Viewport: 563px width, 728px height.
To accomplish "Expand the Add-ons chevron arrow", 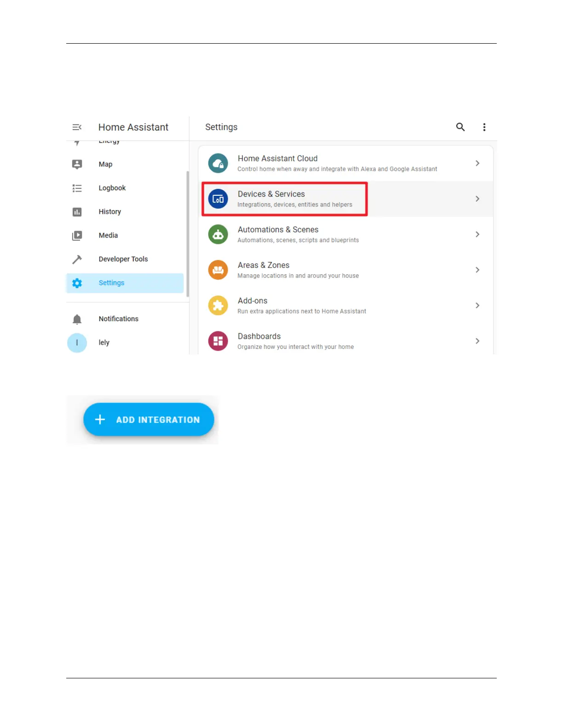I will (477, 306).
